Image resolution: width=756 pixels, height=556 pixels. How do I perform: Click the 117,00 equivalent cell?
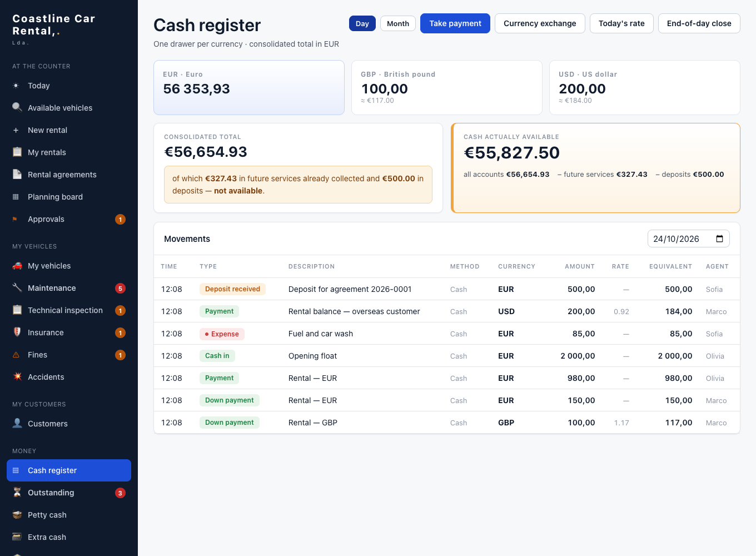(679, 423)
